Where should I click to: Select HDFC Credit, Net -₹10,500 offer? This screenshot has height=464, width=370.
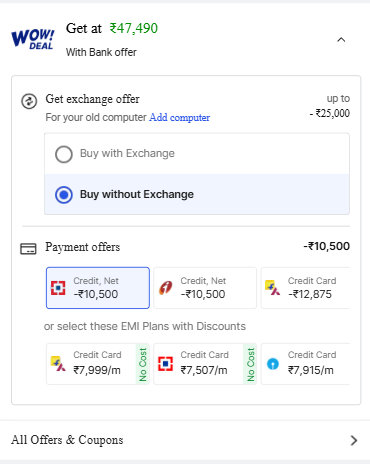click(x=98, y=288)
